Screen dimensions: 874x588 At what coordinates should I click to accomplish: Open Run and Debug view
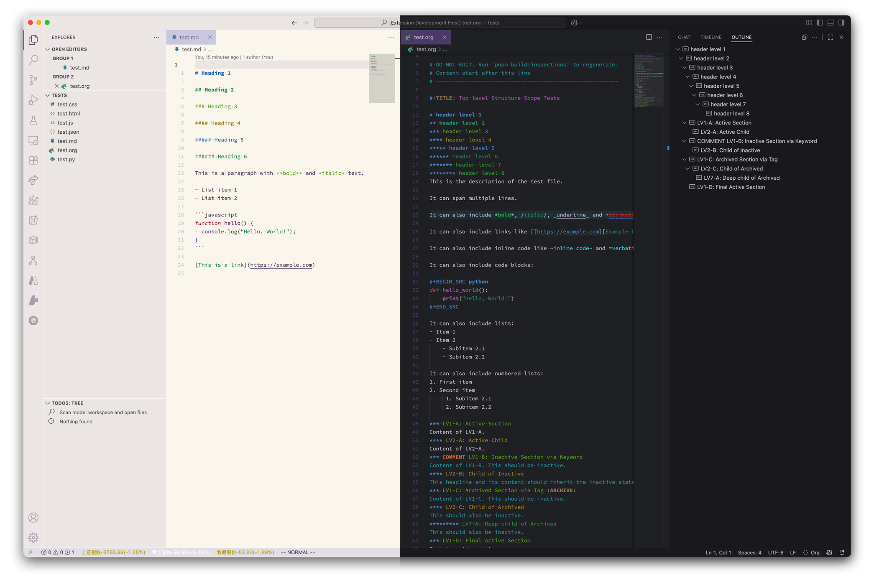pyautogui.click(x=33, y=100)
